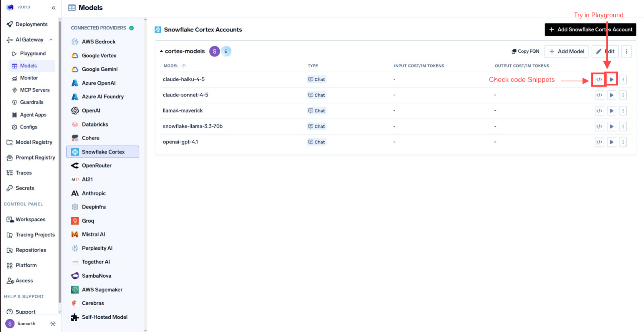Open more options for claude-sonnet-4-5
The image size is (644, 332).
point(623,95)
